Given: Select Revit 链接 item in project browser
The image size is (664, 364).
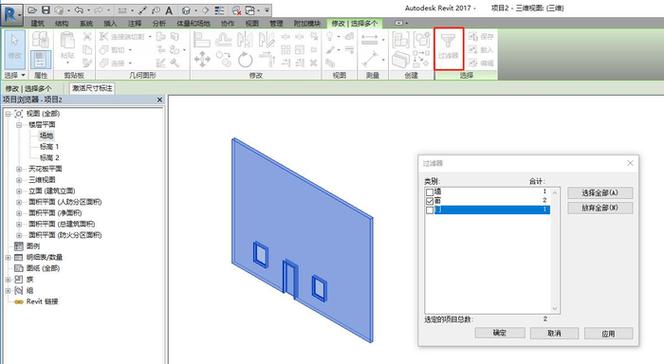Looking at the screenshot, I should 42,301.
